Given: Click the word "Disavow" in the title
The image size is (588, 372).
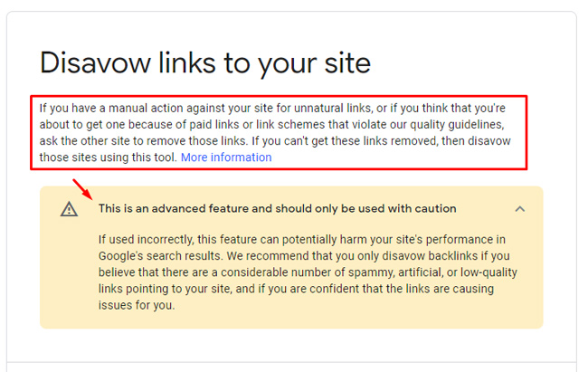Looking at the screenshot, I should tap(95, 63).
